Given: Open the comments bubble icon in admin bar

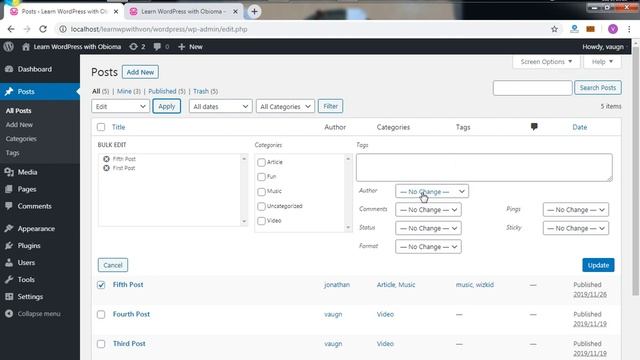Looking at the screenshot, I should coord(157,47).
